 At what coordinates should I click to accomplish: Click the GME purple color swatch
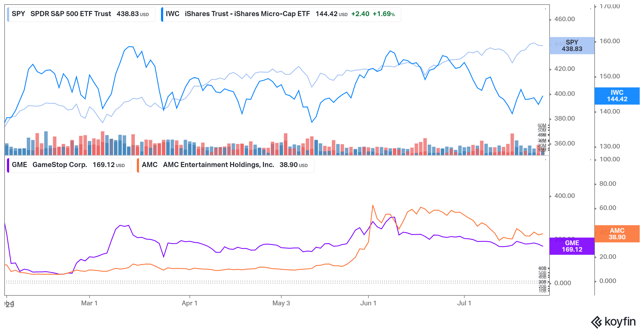point(8,165)
